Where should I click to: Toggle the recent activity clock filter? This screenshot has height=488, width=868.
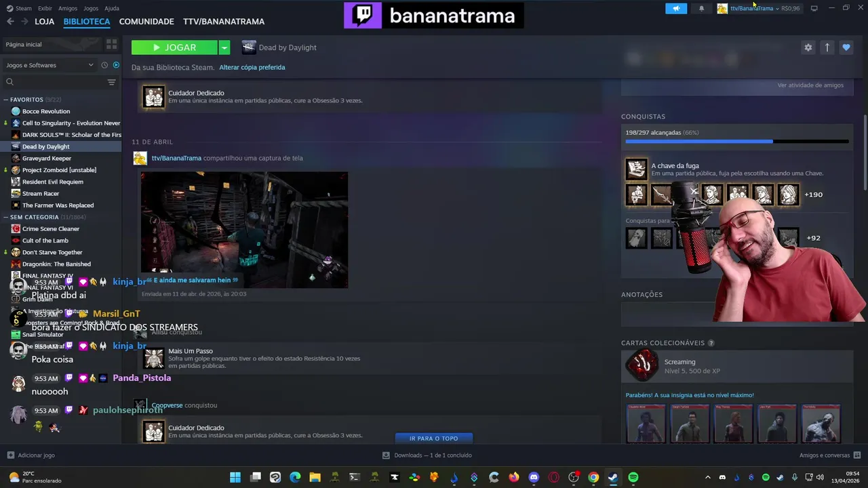point(104,65)
